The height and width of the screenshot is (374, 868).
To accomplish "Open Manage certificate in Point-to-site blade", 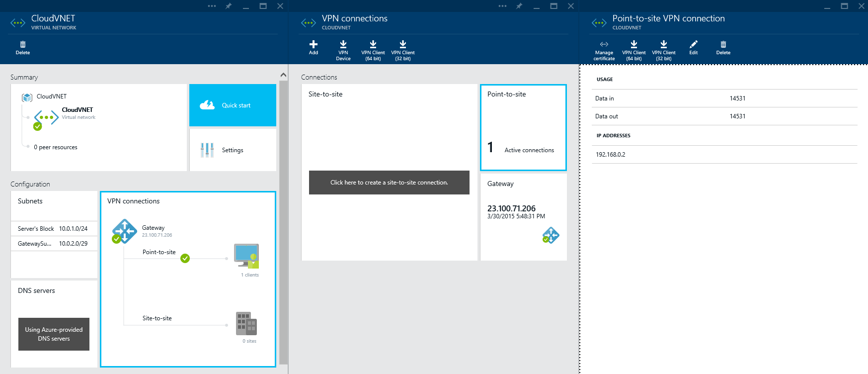I will pyautogui.click(x=604, y=51).
